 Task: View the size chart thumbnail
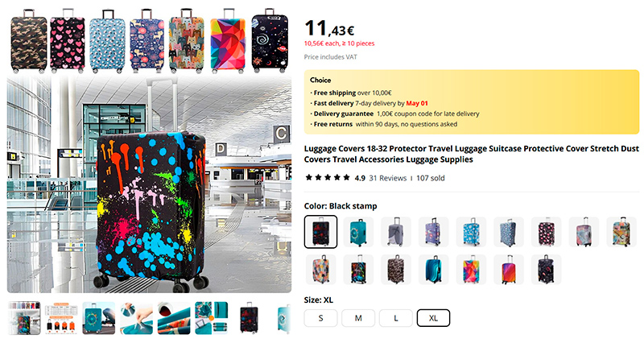[61, 318]
